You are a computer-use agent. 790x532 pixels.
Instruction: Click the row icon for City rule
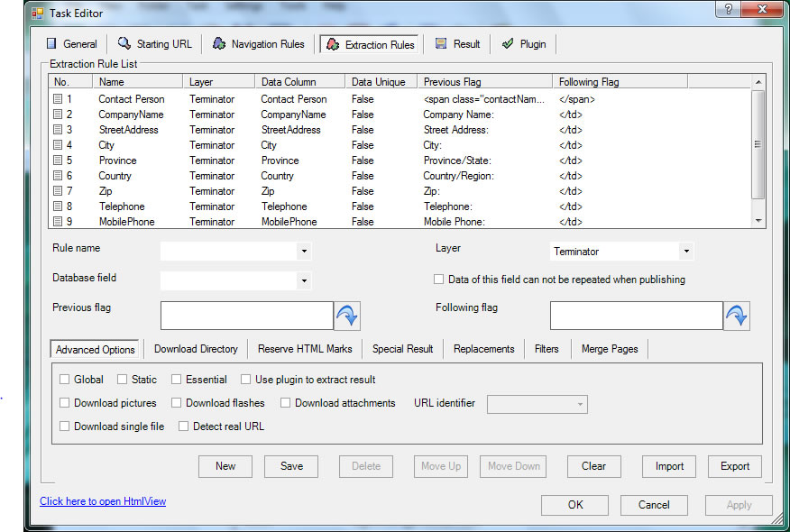(58, 145)
